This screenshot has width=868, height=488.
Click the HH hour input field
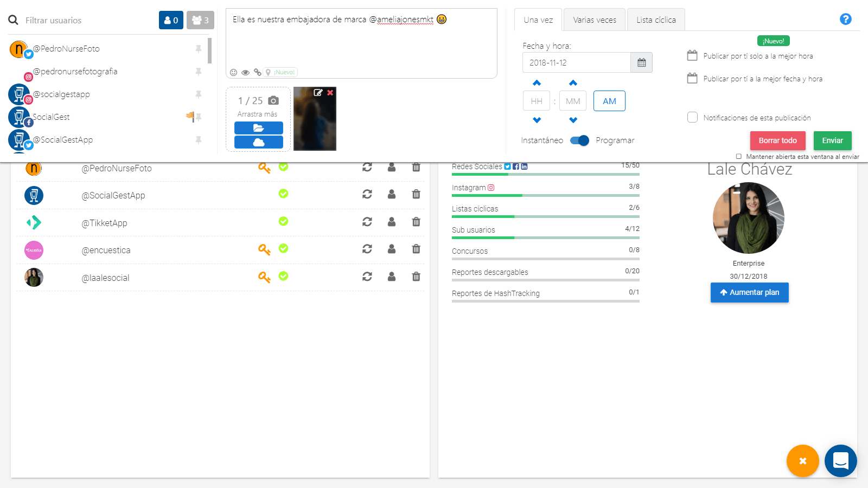point(537,101)
